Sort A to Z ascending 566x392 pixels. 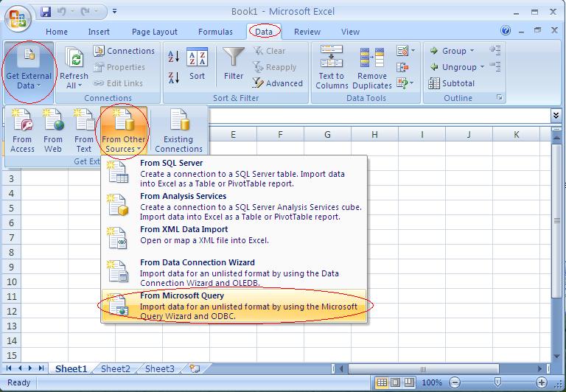point(174,57)
